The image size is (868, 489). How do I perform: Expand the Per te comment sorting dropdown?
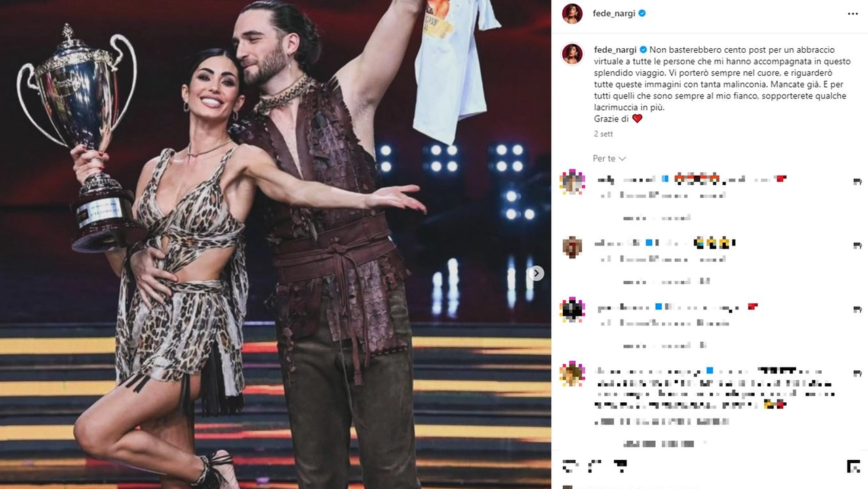tap(609, 158)
